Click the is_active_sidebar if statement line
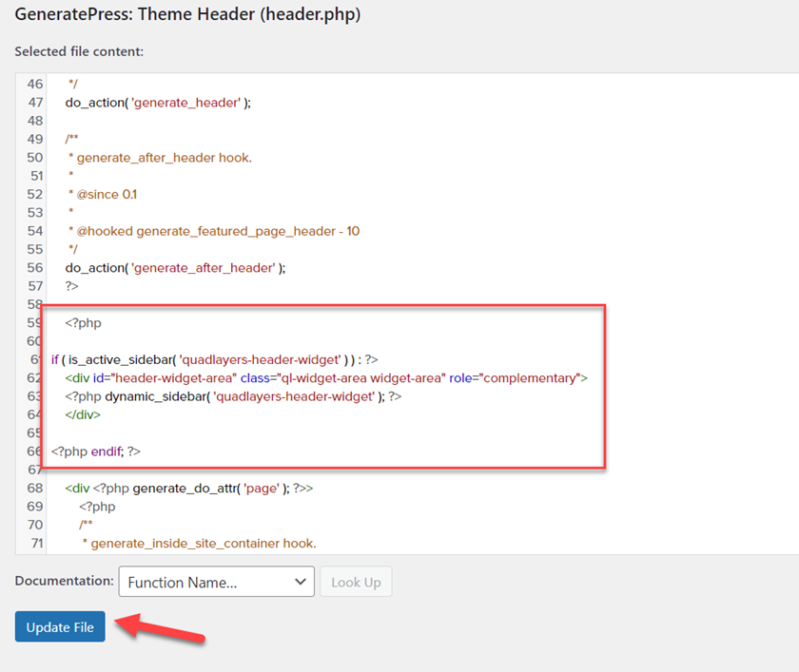This screenshot has height=672, width=799. [215, 360]
